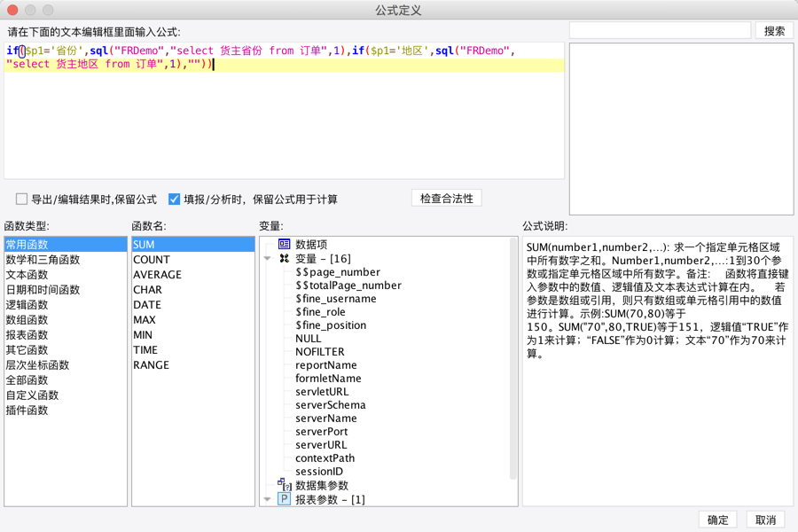Select contextPath variable
This screenshot has width=798, height=532.
pyautogui.click(x=325, y=458)
